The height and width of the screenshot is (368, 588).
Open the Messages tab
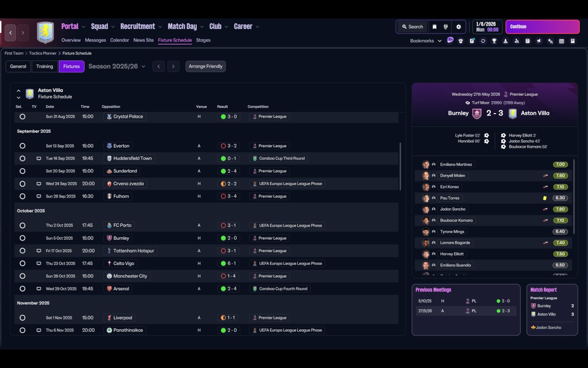coord(96,40)
